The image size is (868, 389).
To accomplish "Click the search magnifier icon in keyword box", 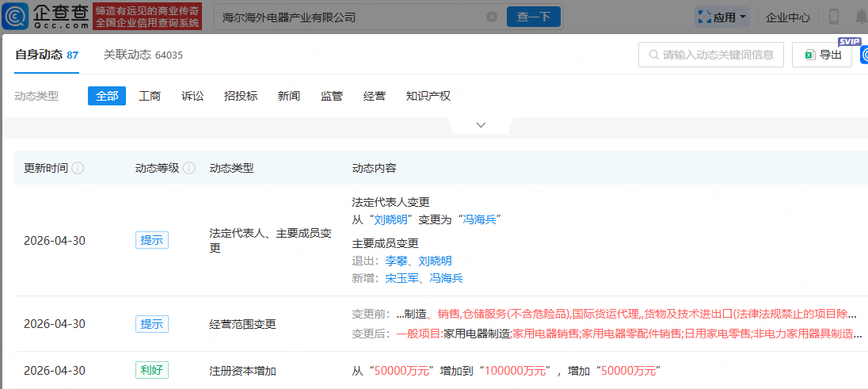I will [x=653, y=55].
